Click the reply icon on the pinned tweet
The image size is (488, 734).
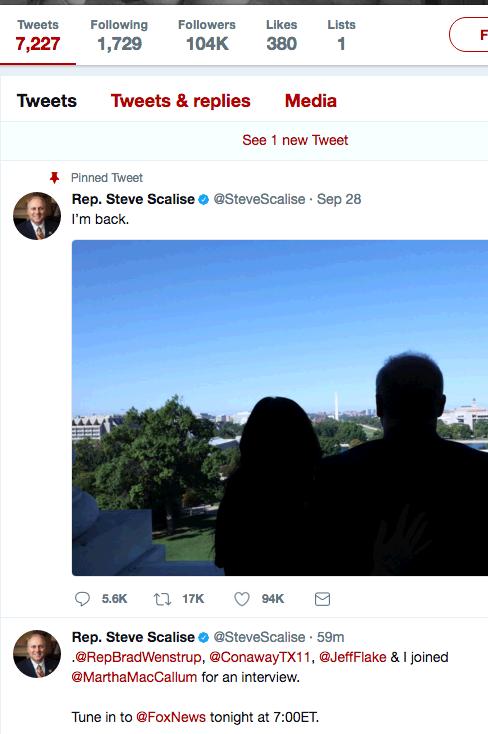coord(82,599)
